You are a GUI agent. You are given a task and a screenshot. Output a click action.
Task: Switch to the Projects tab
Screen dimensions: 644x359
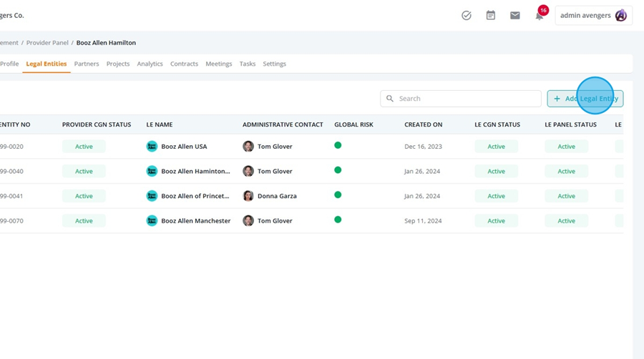click(x=118, y=64)
